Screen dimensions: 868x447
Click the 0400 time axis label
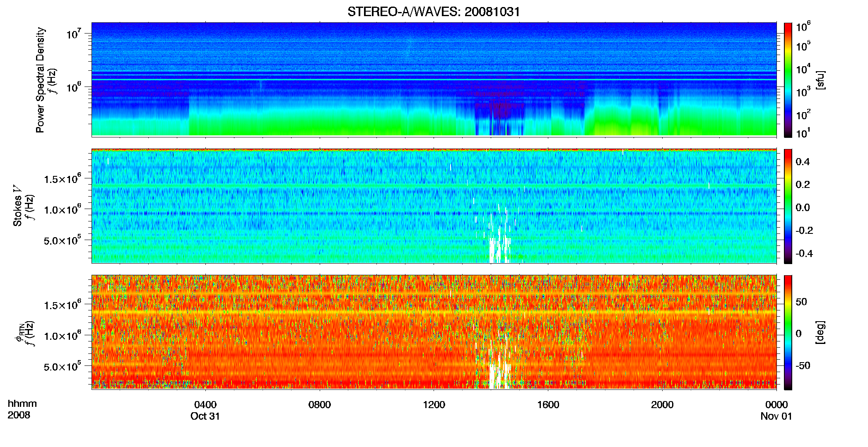click(205, 404)
